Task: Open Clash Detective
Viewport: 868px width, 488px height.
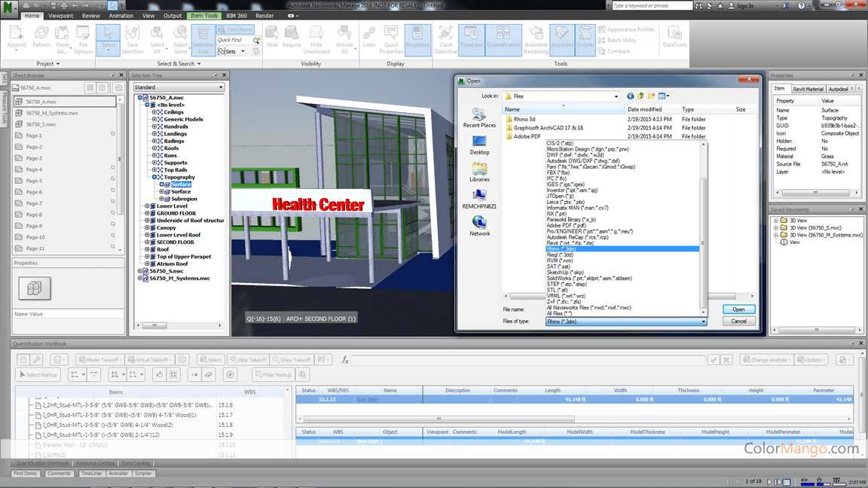Action: click(445, 39)
